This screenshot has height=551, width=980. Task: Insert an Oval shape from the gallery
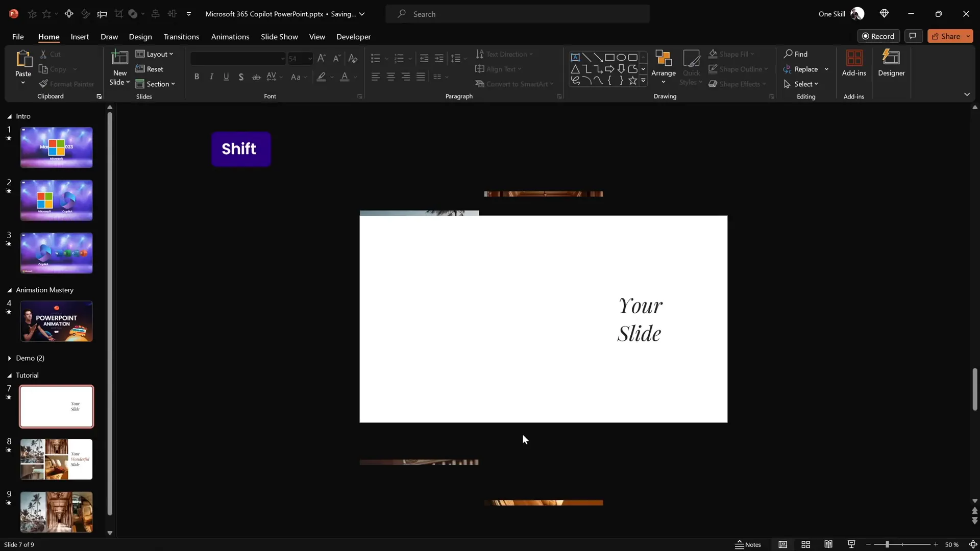click(x=621, y=57)
